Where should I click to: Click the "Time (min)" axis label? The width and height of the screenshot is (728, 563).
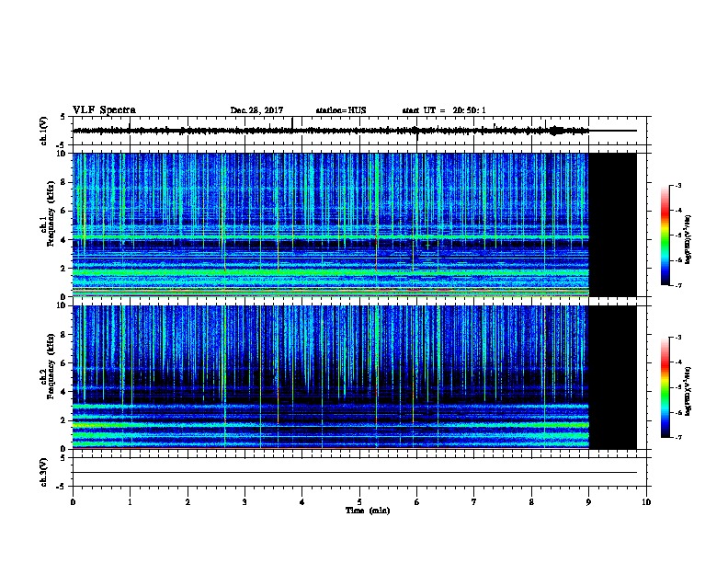tap(368, 511)
